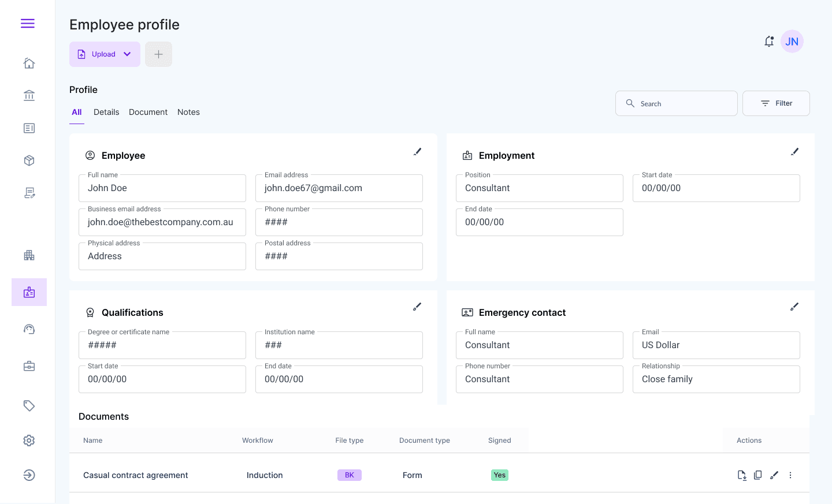Click the Business email address field
This screenshot has height=504, width=832.
click(162, 222)
